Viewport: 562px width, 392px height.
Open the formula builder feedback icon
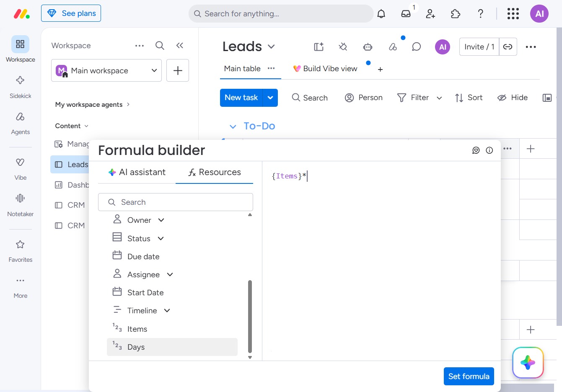(x=476, y=150)
